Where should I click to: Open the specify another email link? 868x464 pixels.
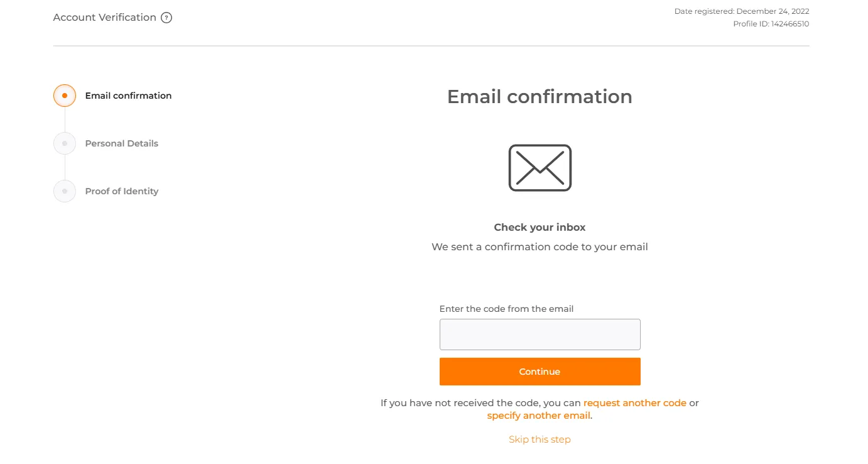tap(538, 416)
